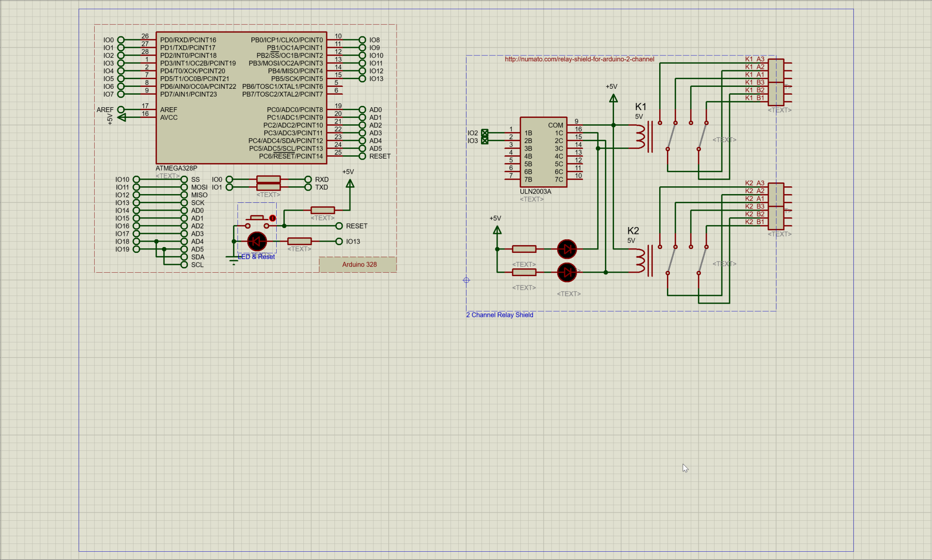Click the PC6/RESET/PCINT14 pin label
The height and width of the screenshot is (560, 932).
pyautogui.click(x=291, y=156)
